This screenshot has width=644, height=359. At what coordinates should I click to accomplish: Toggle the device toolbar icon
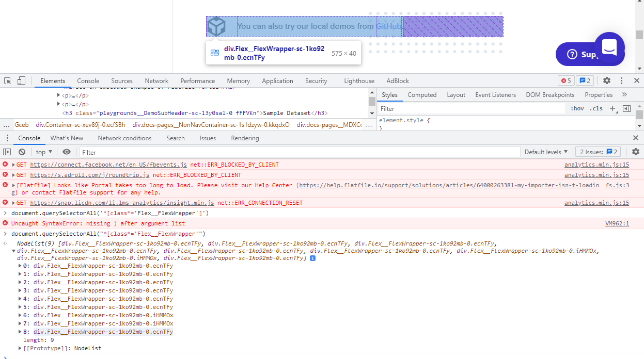[x=21, y=80]
